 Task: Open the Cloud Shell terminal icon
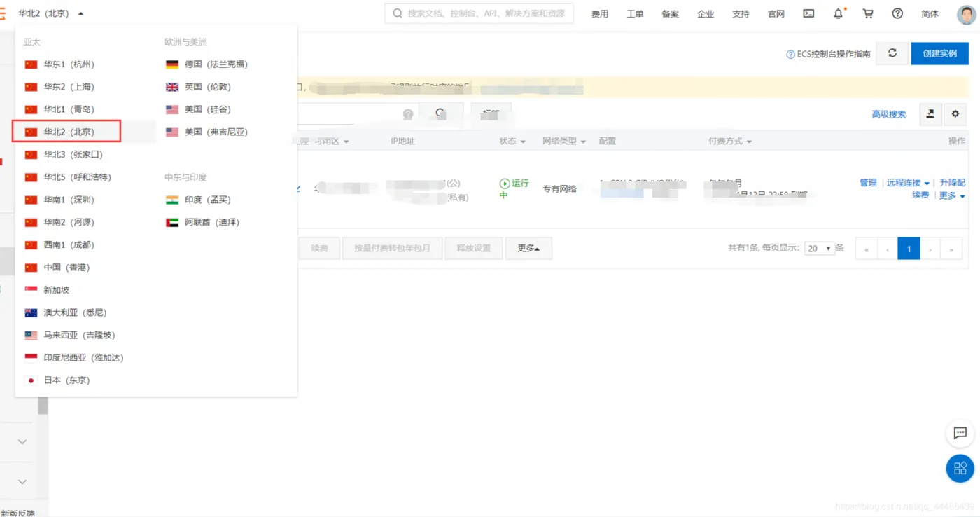[808, 13]
